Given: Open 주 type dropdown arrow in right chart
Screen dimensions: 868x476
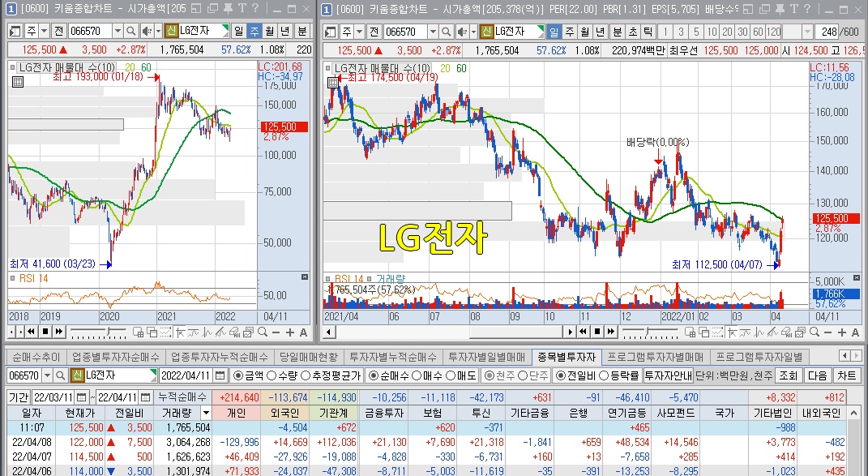Looking at the screenshot, I should coord(359,32).
